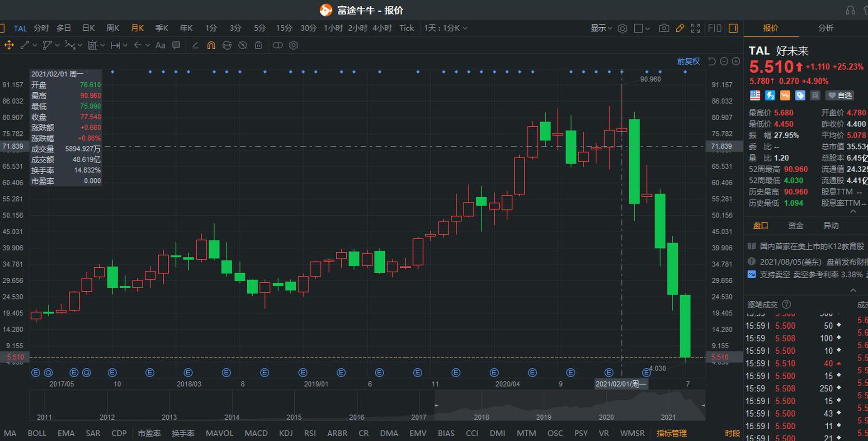Click the 2018 area on timeline navigator
Viewport: 868px width, 441px height.
click(481, 417)
